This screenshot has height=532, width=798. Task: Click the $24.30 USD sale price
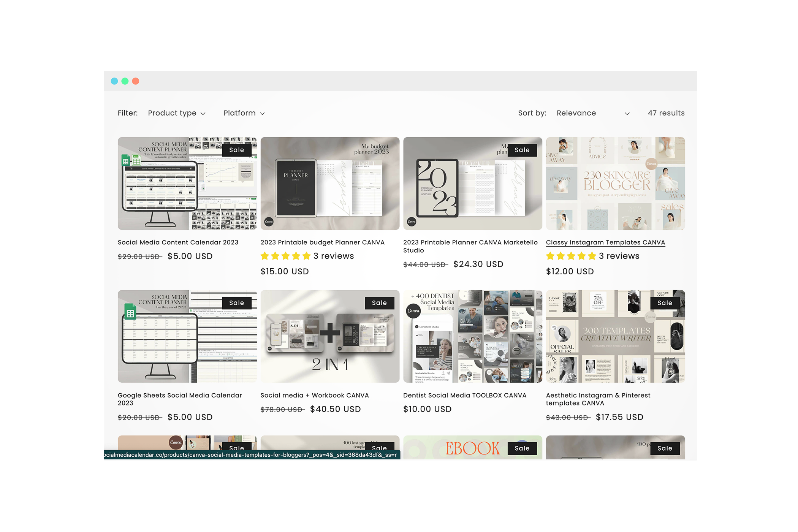tap(478, 264)
